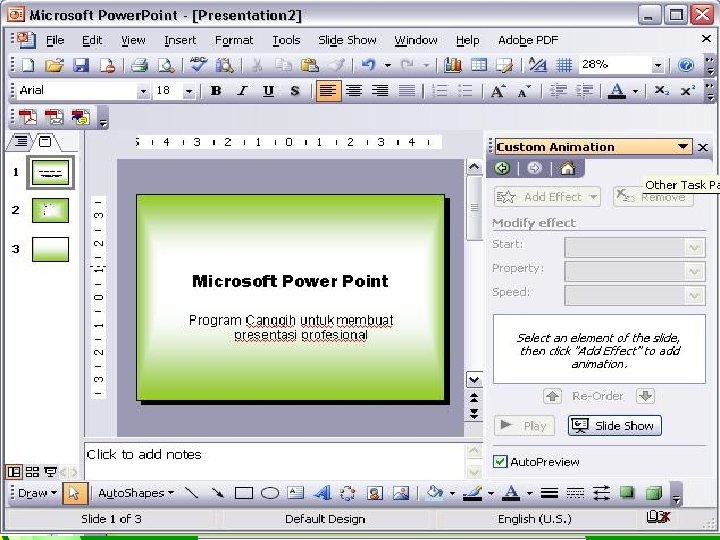This screenshot has width=720, height=540.
Task: Go to the previous slide button
Action: pyautogui.click(x=474, y=397)
